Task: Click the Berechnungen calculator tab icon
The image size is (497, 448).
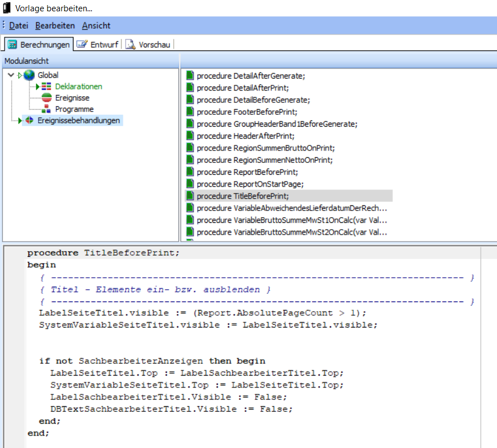Action: (x=12, y=44)
